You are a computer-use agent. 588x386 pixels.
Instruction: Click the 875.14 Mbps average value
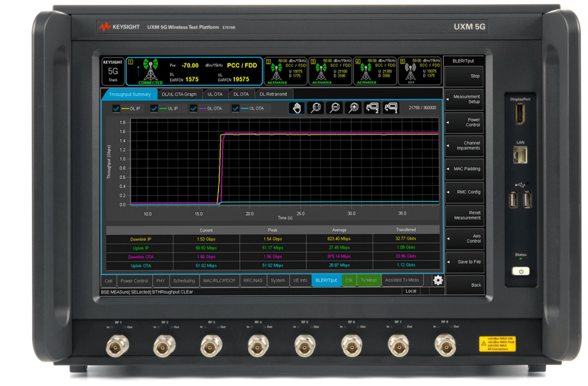[339, 256]
